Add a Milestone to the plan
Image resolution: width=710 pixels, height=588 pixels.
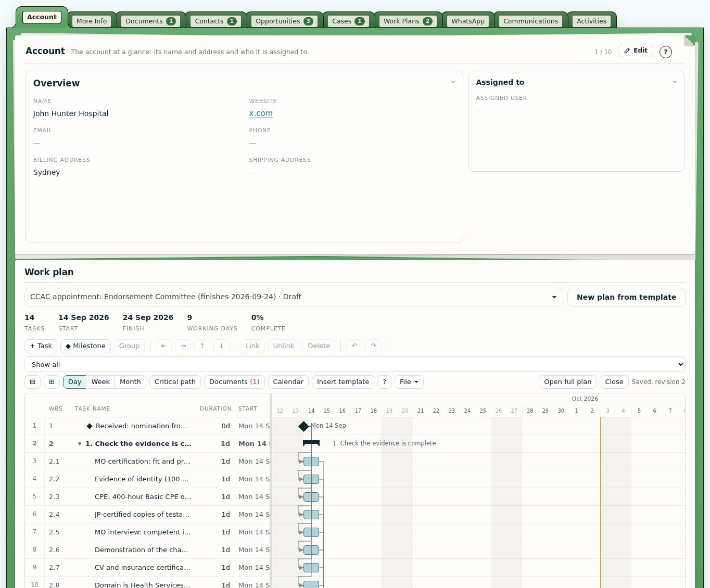point(85,346)
